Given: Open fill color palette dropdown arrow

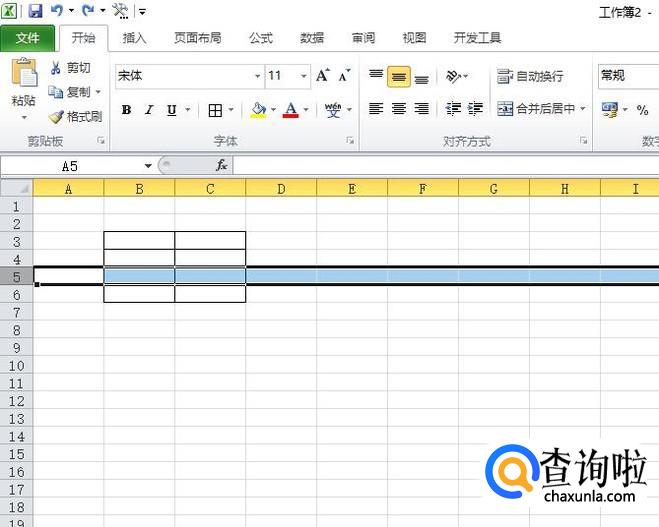Looking at the screenshot, I should (273, 110).
